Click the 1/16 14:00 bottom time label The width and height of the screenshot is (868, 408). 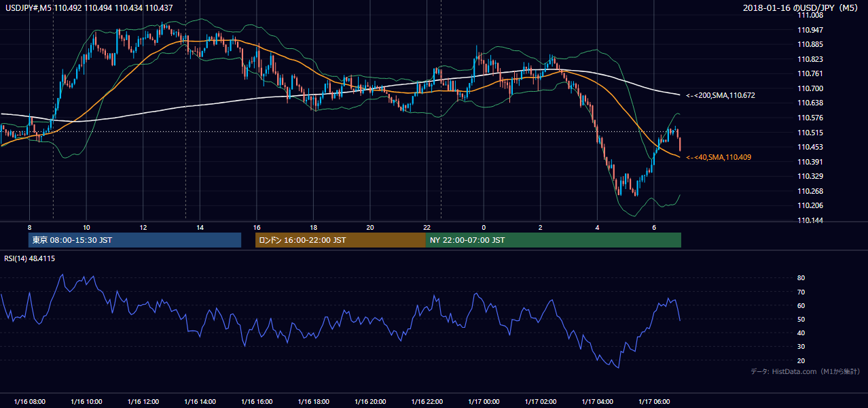click(200, 402)
